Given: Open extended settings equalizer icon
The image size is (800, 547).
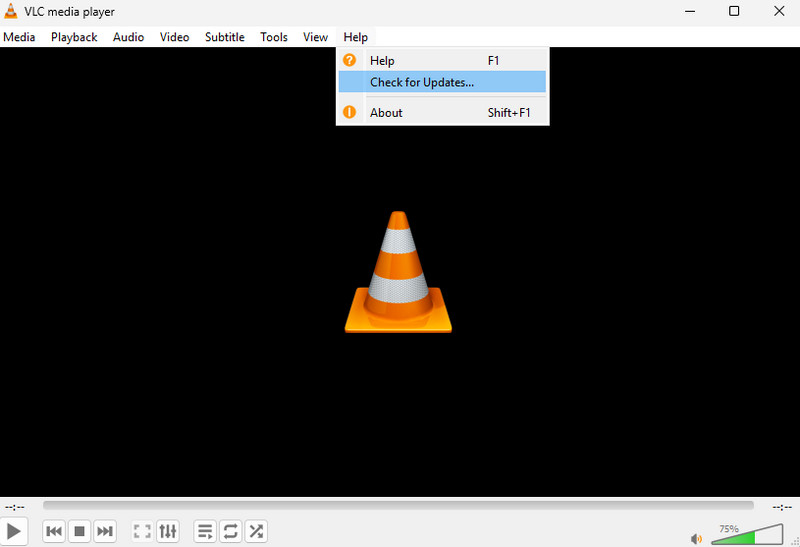Looking at the screenshot, I should [168, 531].
